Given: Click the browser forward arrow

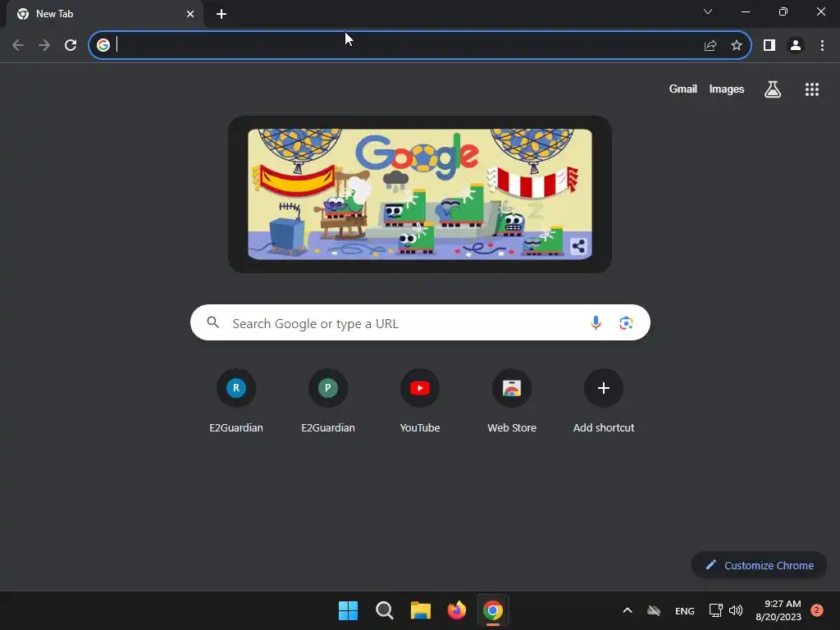Looking at the screenshot, I should 44,45.
